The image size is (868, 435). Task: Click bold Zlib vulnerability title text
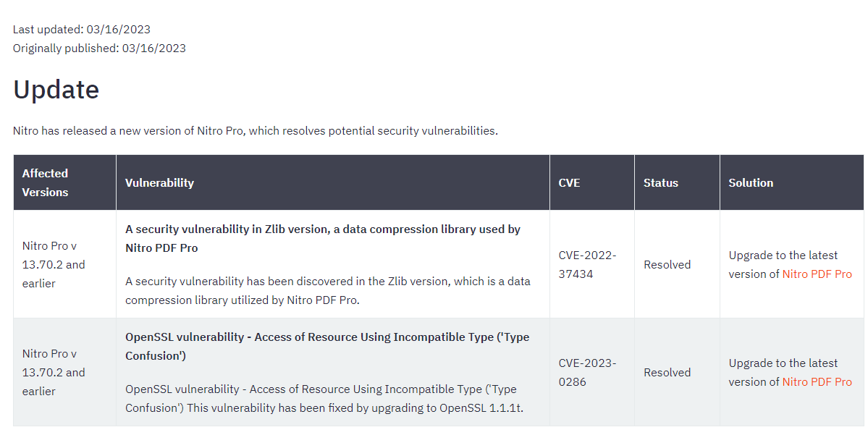point(323,239)
